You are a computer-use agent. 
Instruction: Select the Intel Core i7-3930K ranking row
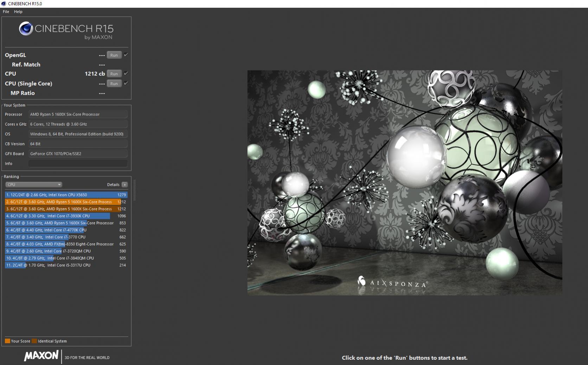tap(66, 216)
